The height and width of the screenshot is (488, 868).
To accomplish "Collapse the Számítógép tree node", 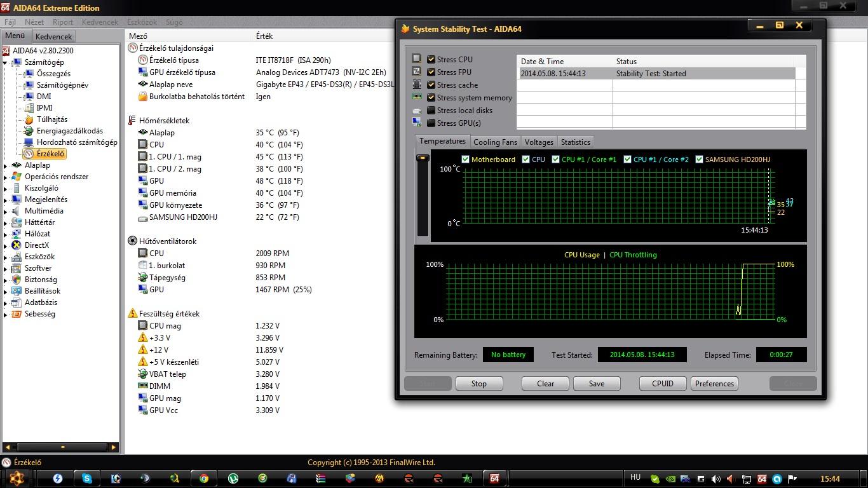I will click(6, 63).
